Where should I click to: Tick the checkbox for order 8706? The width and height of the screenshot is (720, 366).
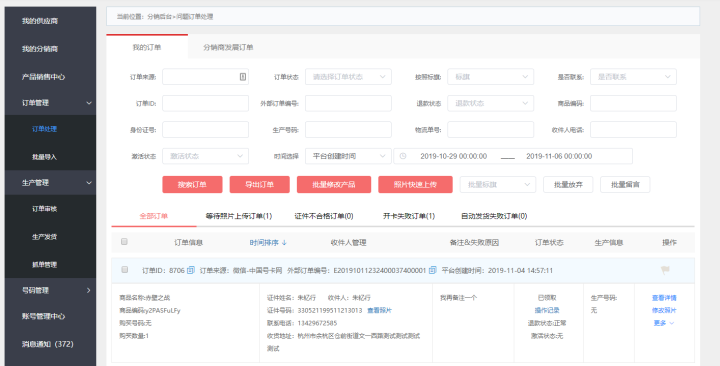[124, 270]
